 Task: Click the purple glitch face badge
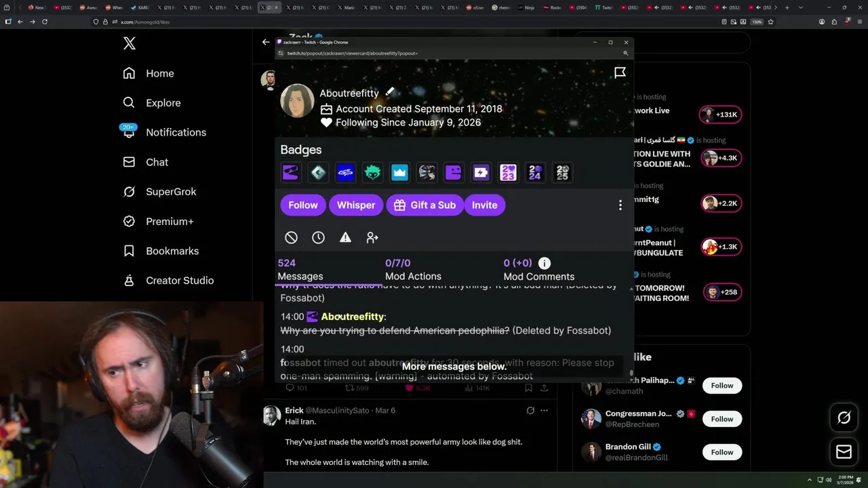454,173
